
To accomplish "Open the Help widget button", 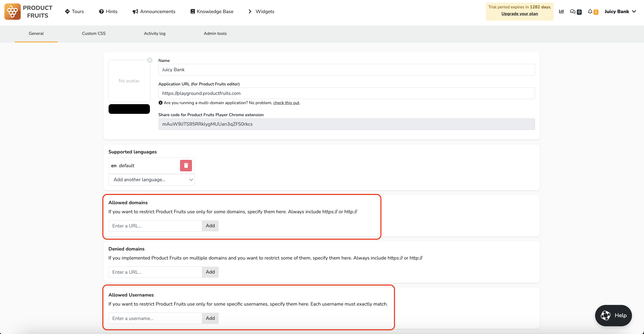I will click(613, 315).
